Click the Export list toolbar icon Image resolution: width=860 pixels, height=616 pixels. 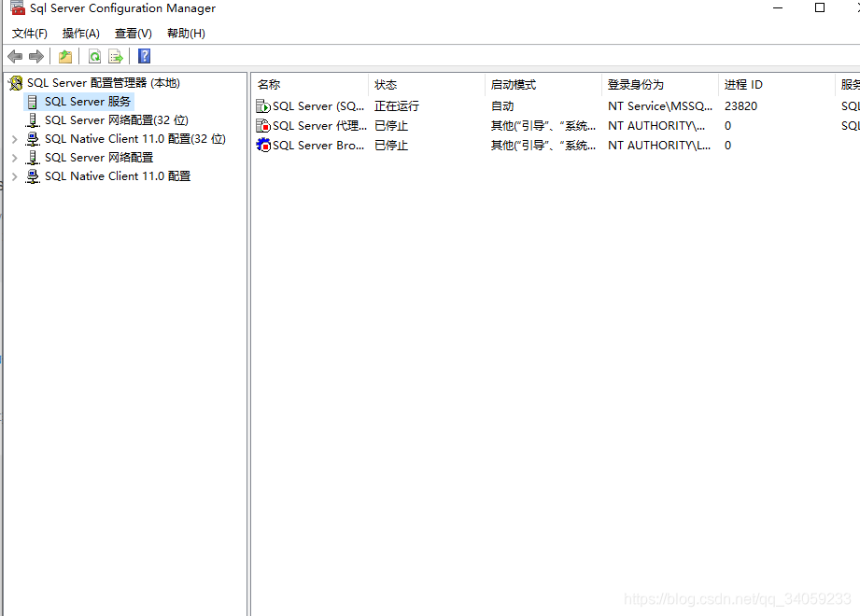pyautogui.click(x=116, y=56)
